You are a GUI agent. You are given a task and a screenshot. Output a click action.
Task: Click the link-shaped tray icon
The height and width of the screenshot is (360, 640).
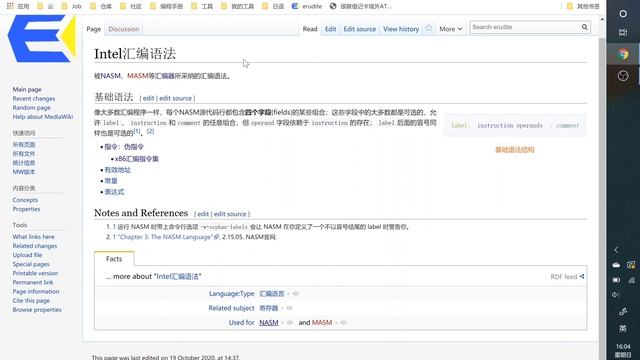tap(623, 312)
